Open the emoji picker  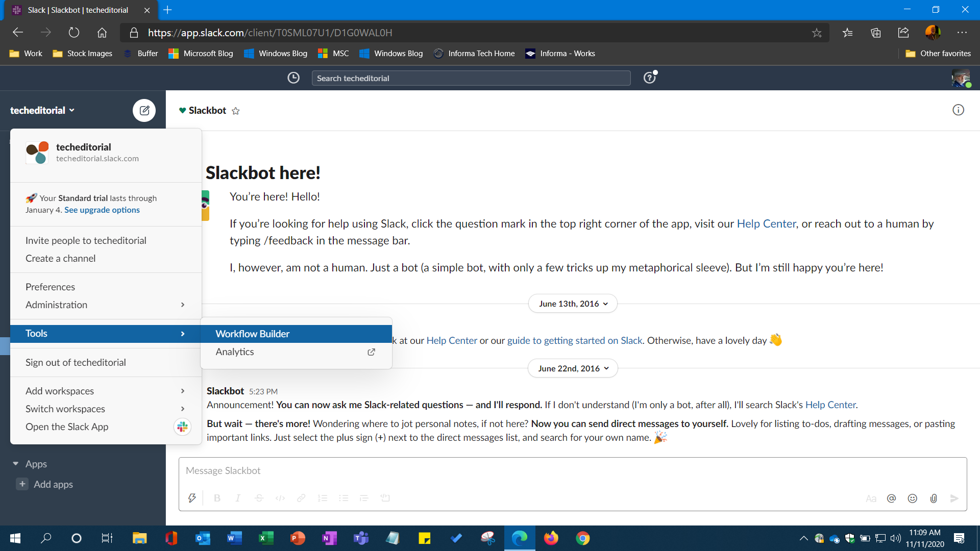pyautogui.click(x=913, y=498)
